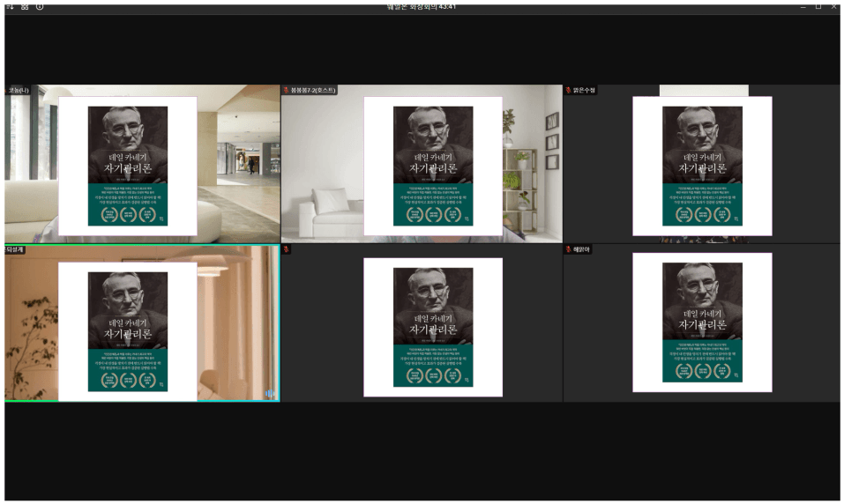The height and width of the screenshot is (504, 844).
Task: Maximize the video conference window
Action: pyautogui.click(x=818, y=7)
